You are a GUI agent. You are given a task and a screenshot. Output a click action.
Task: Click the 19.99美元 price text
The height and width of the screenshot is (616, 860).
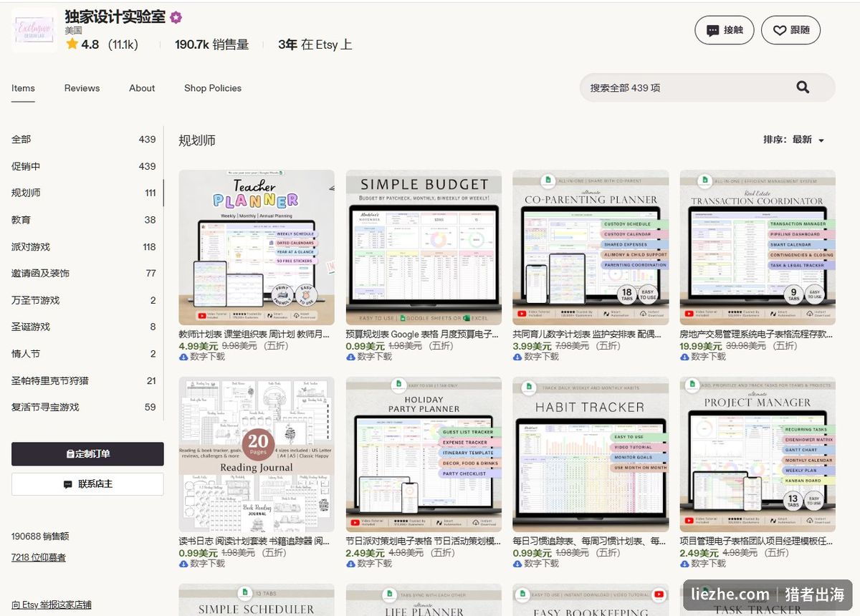tap(701, 346)
